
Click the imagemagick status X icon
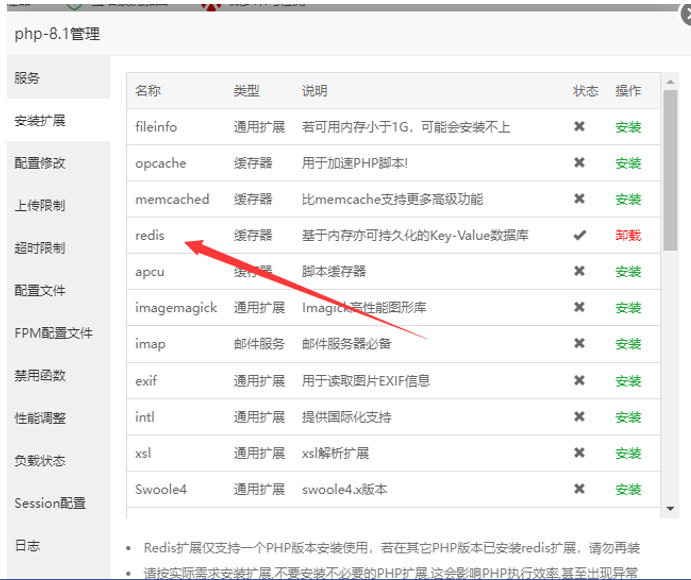579,307
